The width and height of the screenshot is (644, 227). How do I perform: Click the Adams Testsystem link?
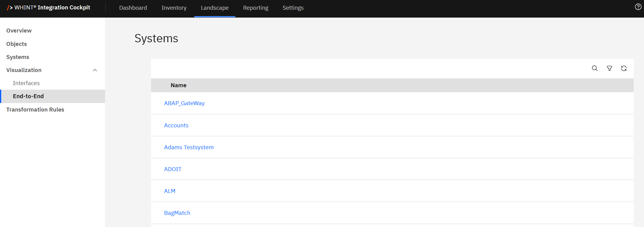coord(189,147)
